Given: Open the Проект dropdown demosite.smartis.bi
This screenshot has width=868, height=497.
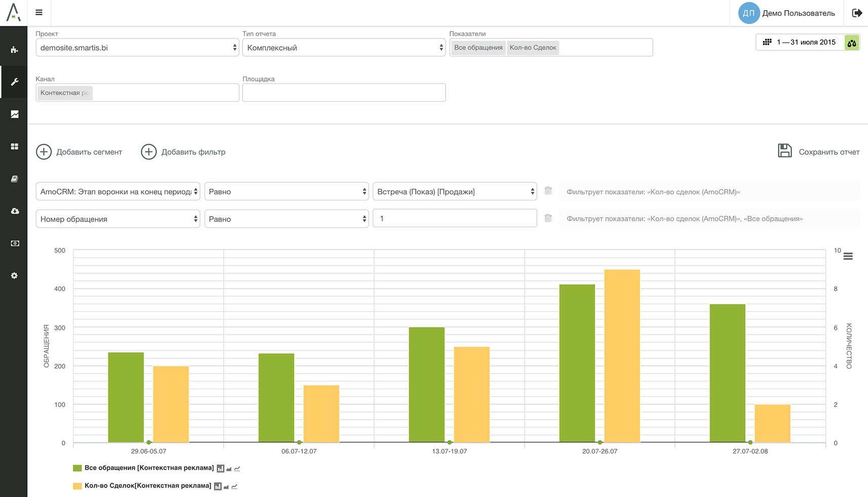Looking at the screenshot, I should [137, 48].
